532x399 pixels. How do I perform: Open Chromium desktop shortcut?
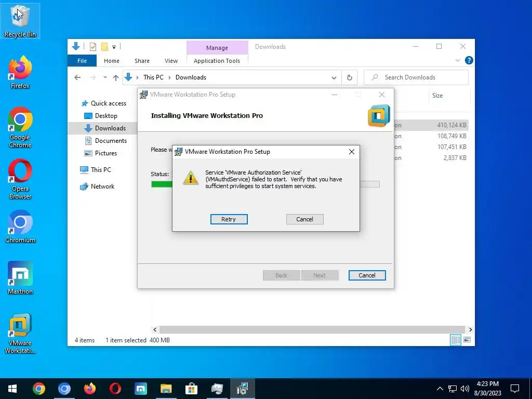pos(20,227)
